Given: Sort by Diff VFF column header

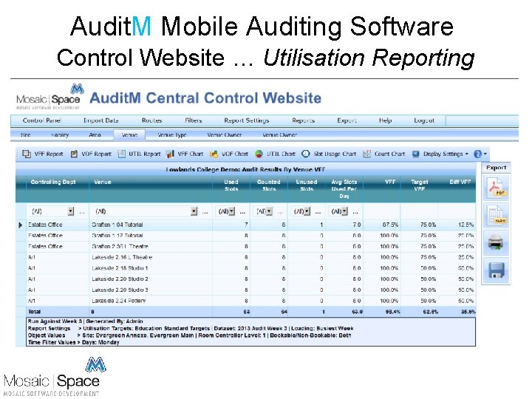Looking at the screenshot, I should coord(460,183).
